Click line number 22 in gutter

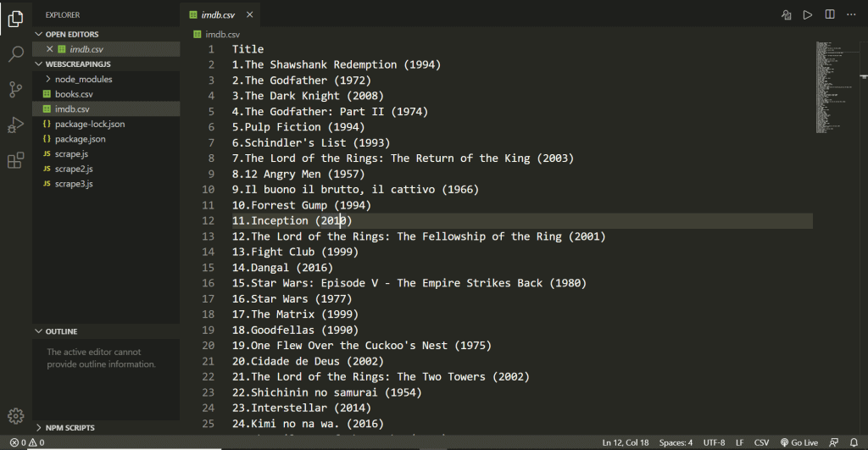point(209,377)
